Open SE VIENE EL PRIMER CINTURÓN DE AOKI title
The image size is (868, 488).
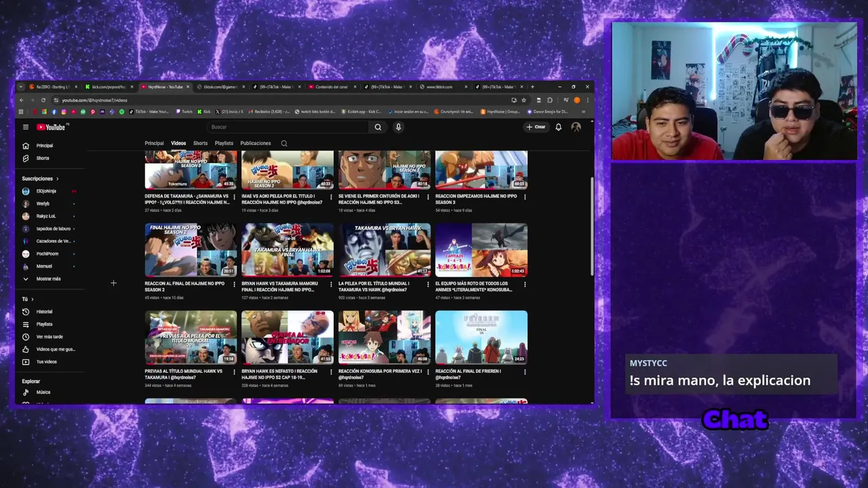point(379,199)
